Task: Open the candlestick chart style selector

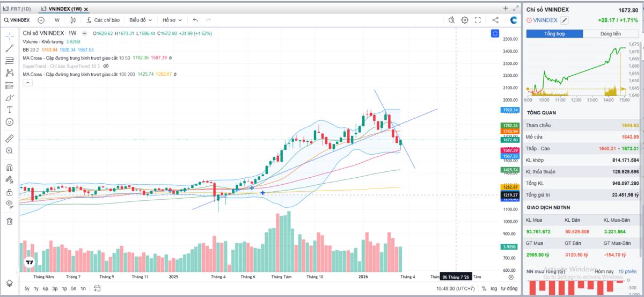Action: (73, 20)
